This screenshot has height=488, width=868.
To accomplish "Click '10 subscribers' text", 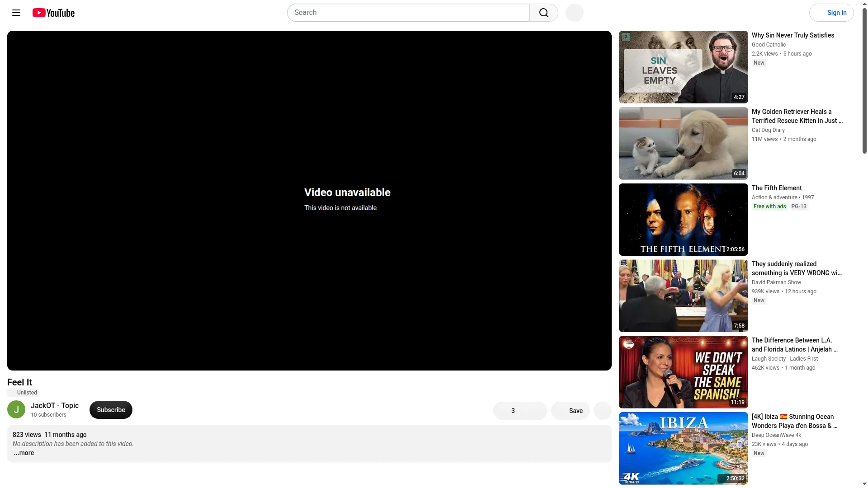I will tap(48, 415).
